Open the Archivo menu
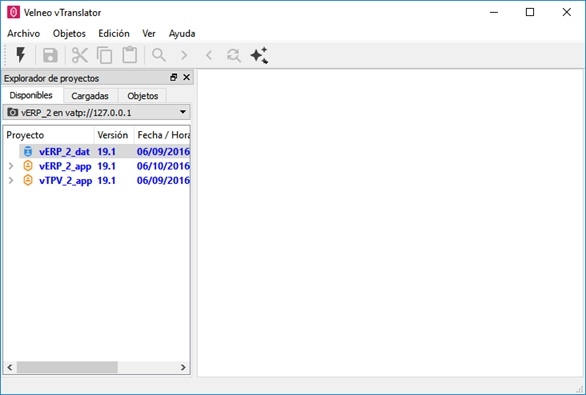Viewport: 586px width, 395px height. tap(24, 34)
